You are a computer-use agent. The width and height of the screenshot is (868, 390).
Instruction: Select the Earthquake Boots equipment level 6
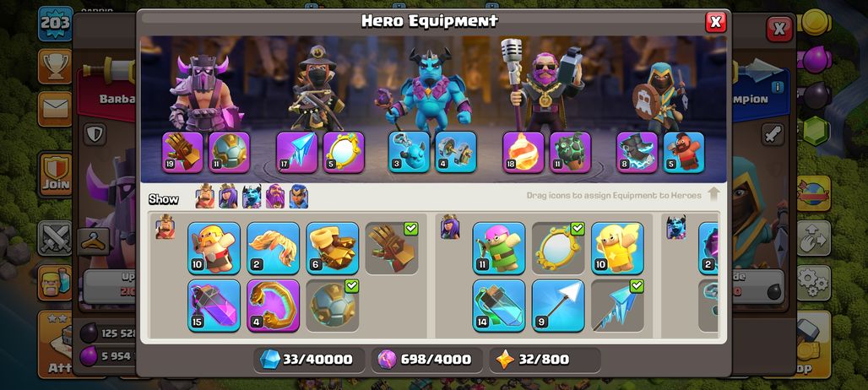pyautogui.click(x=332, y=248)
